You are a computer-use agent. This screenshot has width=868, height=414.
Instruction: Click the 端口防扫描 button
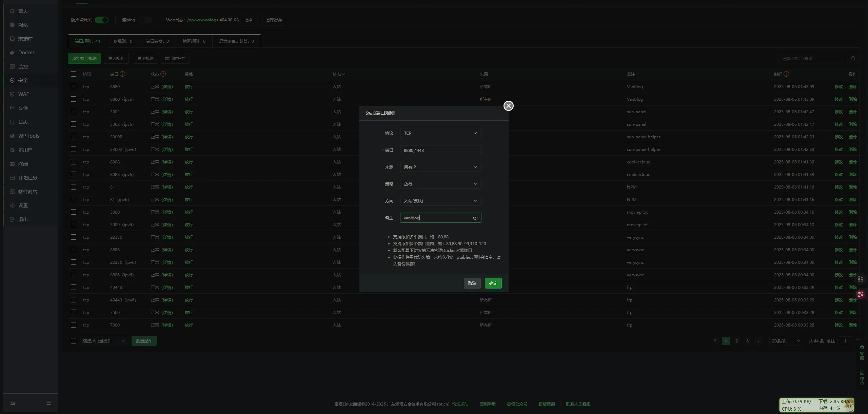point(175,58)
